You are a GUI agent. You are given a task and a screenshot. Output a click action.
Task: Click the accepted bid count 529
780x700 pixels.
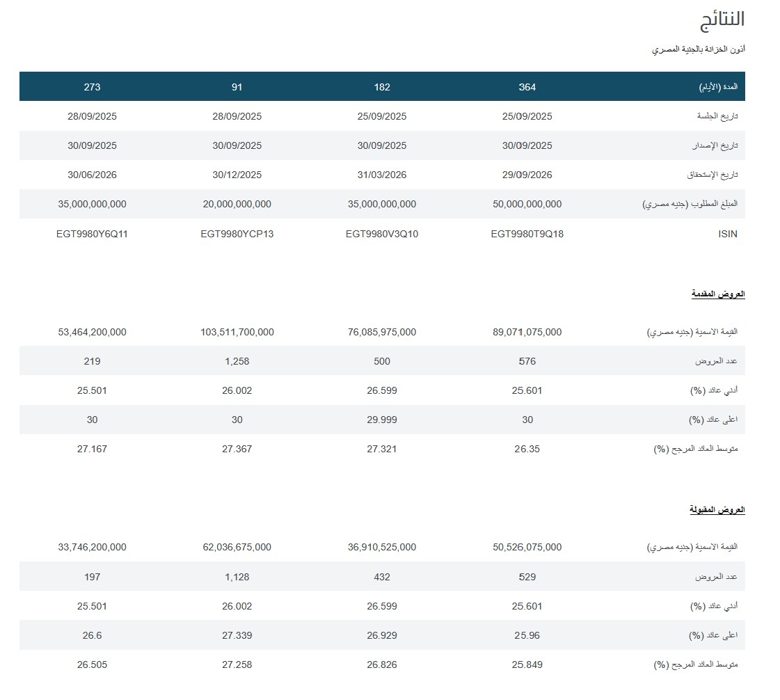527,577
